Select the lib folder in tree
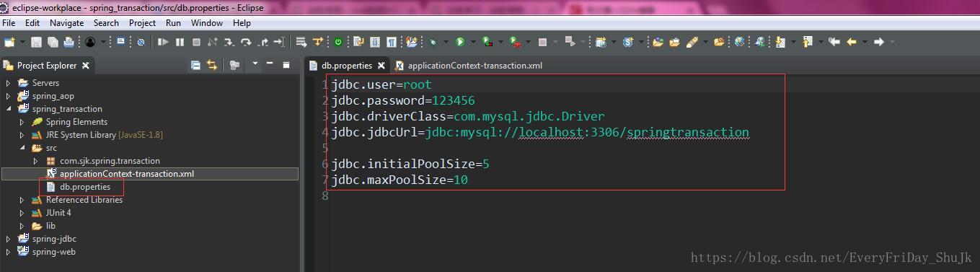Image resolution: width=980 pixels, height=272 pixels. point(50,226)
